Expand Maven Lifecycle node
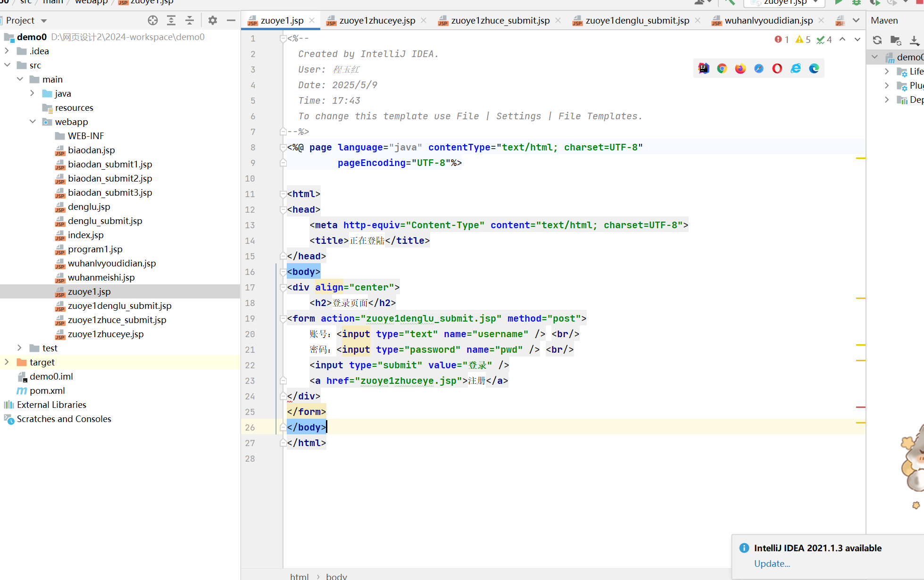 [887, 71]
